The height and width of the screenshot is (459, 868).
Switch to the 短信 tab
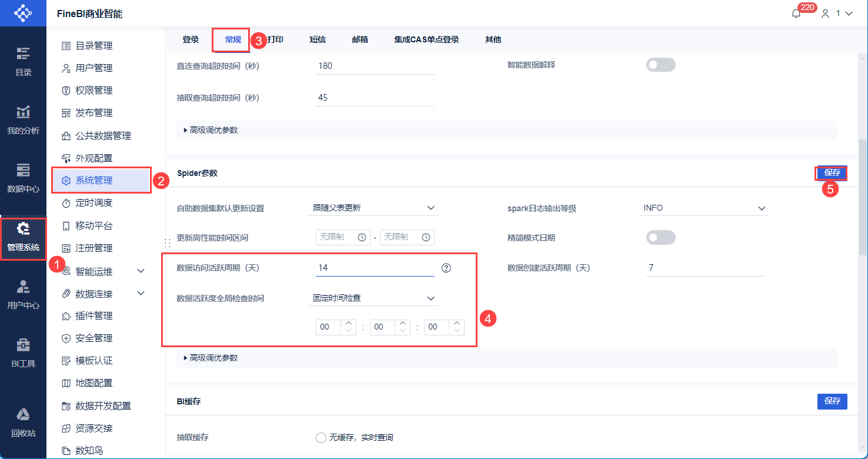click(x=318, y=39)
